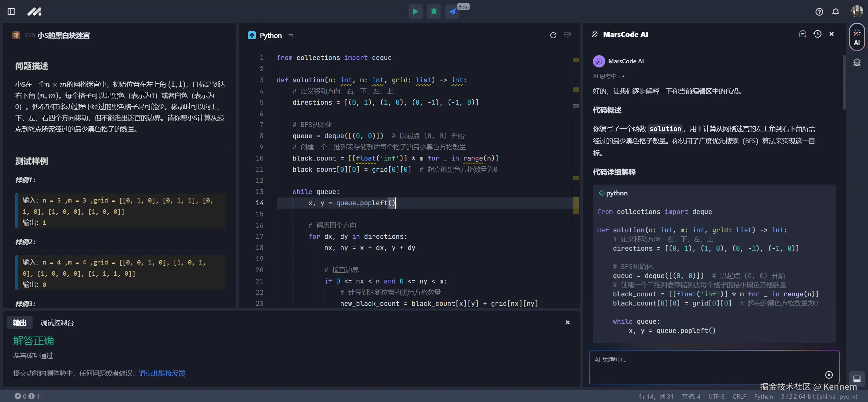Viewport: 868px width, 402px height.
Task: Reset code with the refresh icon
Action: [553, 35]
